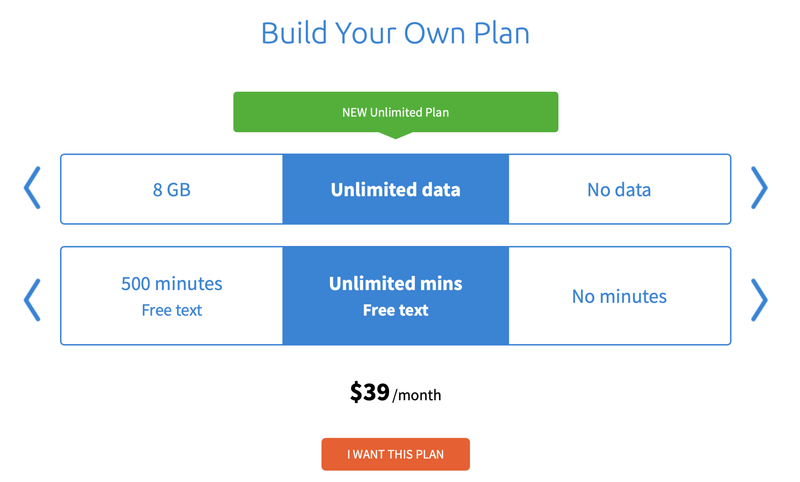Click the Build Your Own Plan heading
This screenshot has height=482, width=800.
pos(395,33)
